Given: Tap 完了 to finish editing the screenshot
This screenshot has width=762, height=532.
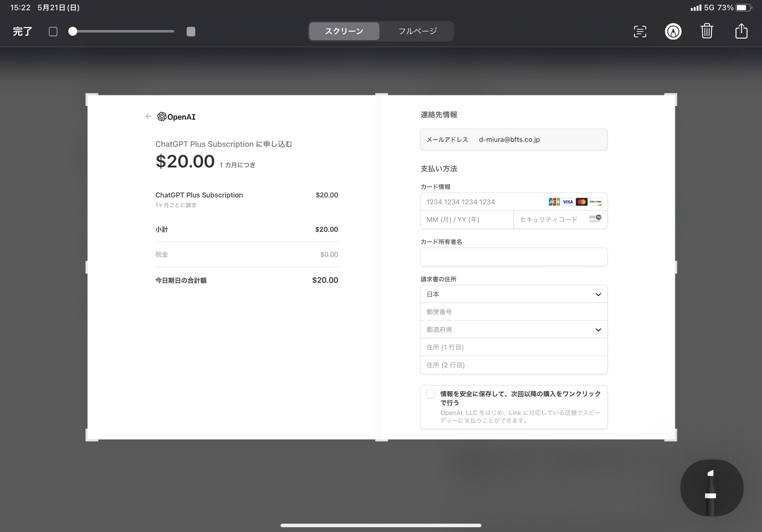Looking at the screenshot, I should pyautogui.click(x=22, y=32).
